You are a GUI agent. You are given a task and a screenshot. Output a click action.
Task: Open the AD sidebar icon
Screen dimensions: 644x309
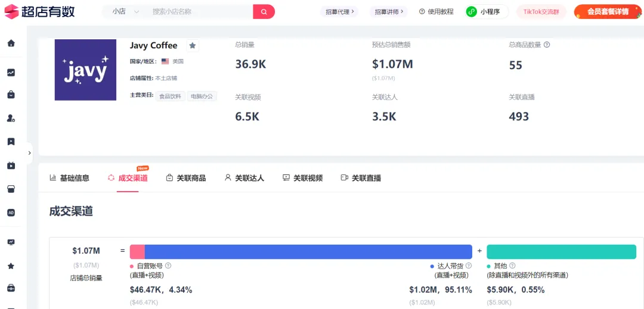(11, 213)
